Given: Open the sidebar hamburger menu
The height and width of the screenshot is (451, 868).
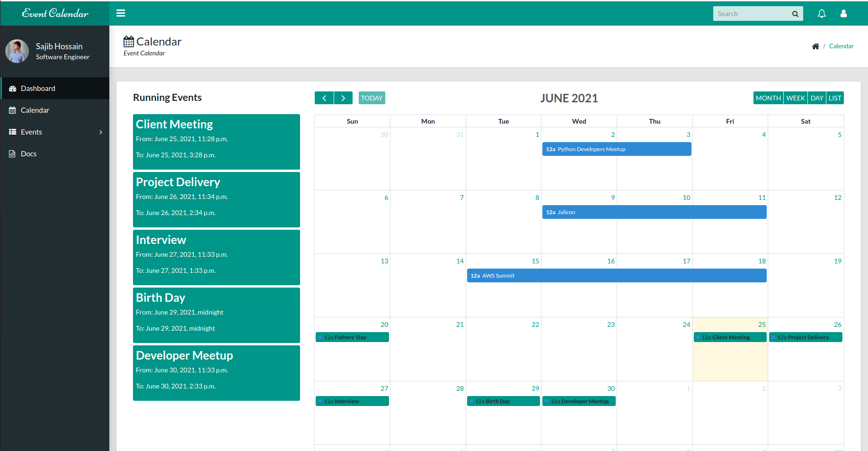Looking at the screenshot, I should click(x=121, y=13).
